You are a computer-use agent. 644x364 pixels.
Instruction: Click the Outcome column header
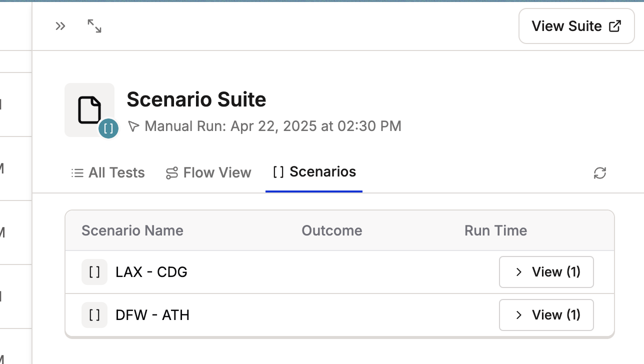coord(331,230)
